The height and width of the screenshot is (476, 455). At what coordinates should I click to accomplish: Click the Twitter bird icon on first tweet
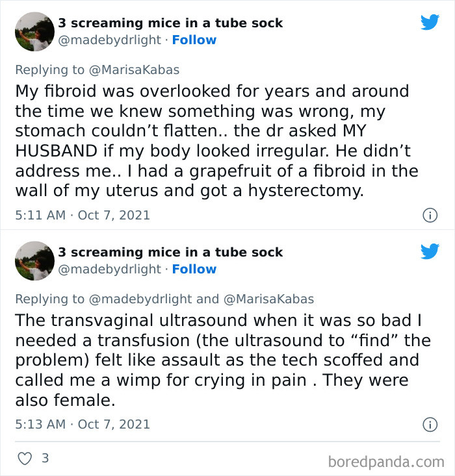click(430, 22)
